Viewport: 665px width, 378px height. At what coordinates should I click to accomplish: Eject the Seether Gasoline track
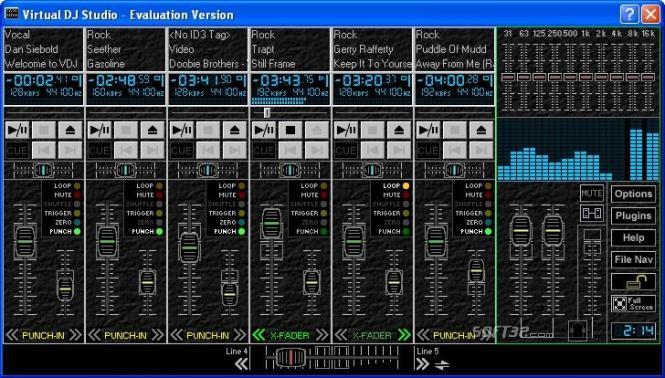click(152, 130)
